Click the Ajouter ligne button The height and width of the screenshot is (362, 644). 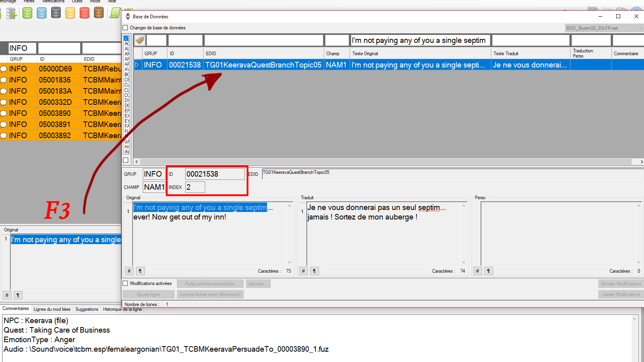point(148,295)
